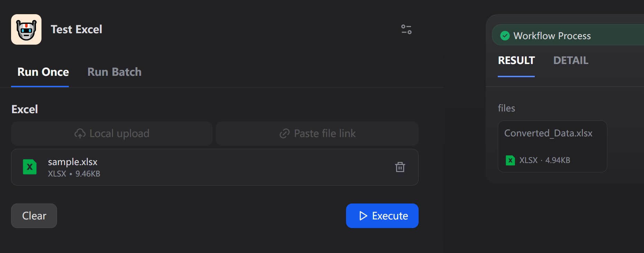644x253 pixels.
Task: Click the chain link icon
Action: coord(284,134)
